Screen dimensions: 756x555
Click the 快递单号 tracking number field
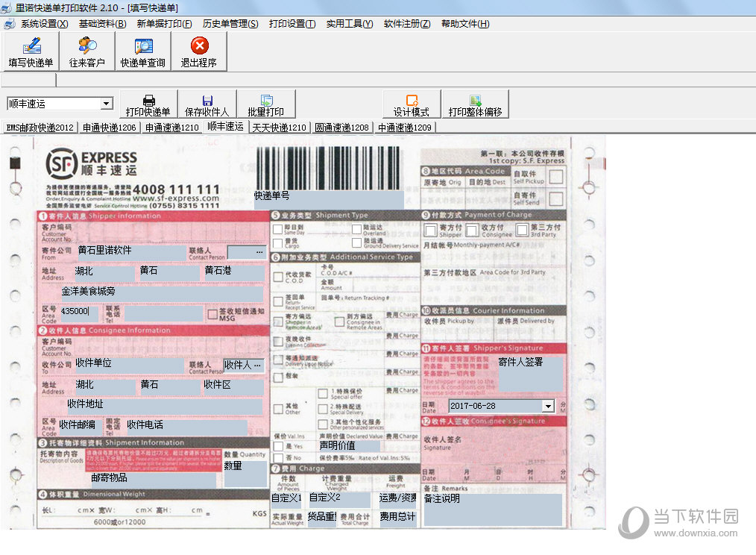(x=329, y=199)
